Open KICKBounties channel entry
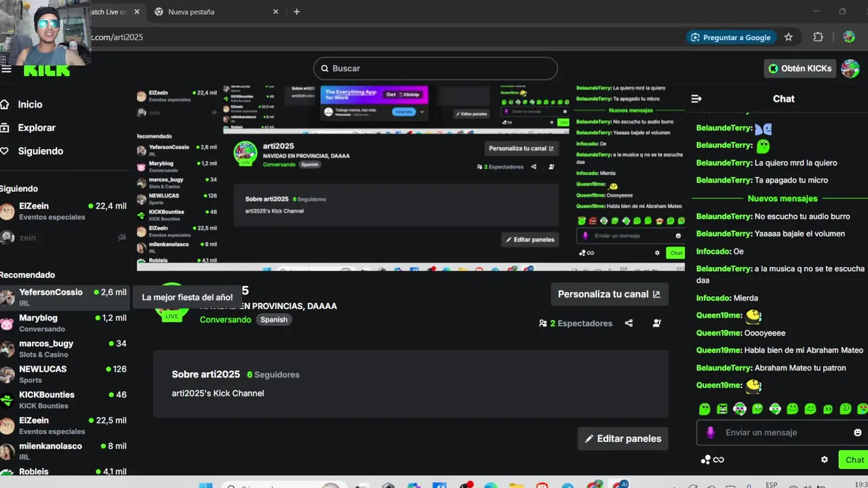This screenshot has width=868, height=488. click(64, 400)
